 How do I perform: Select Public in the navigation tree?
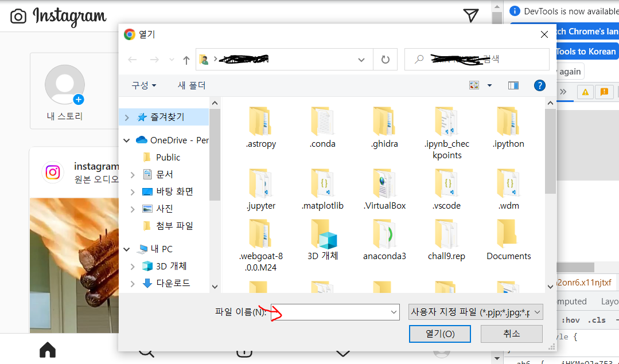(168, 158)
